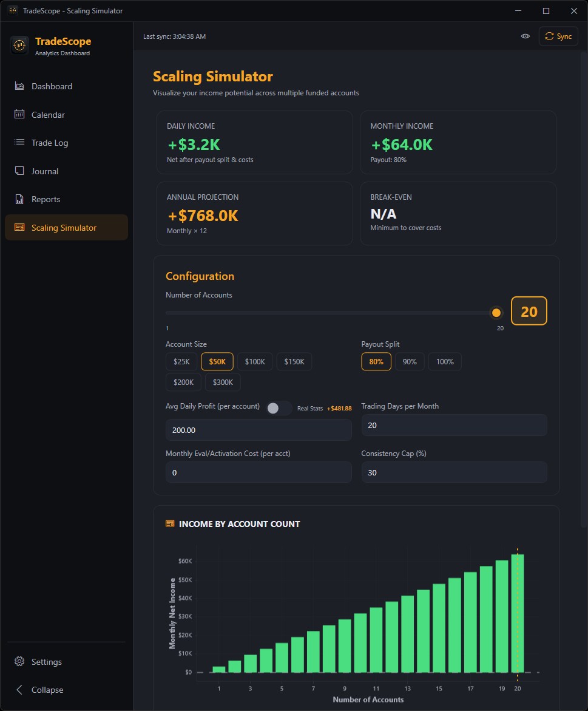Click the Trade Log list icon
The width and height of the screenshot is (588, 711).
19,143
